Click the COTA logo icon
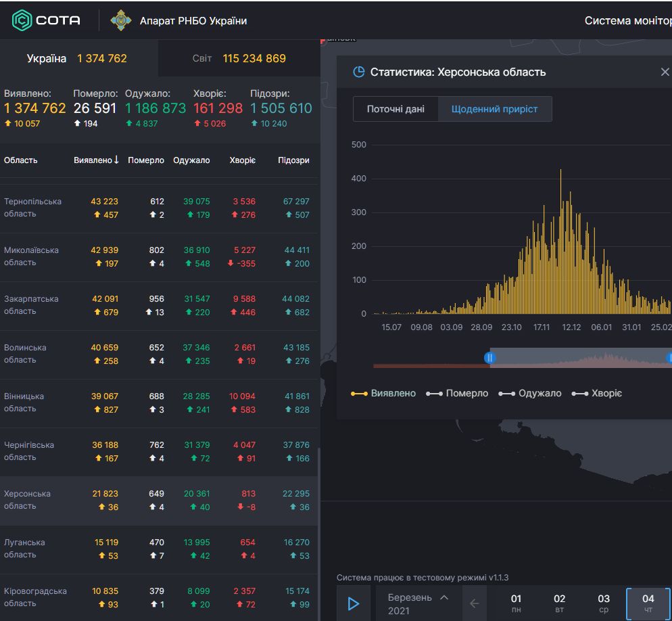 tap(22, 20)
